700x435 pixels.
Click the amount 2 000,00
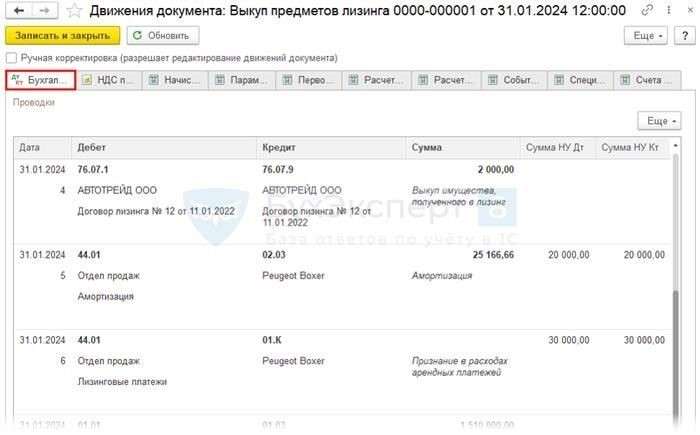[496, 170]
